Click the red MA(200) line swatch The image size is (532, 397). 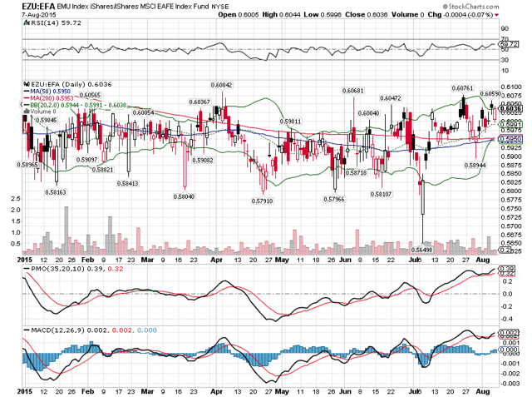tap(27, 98)
